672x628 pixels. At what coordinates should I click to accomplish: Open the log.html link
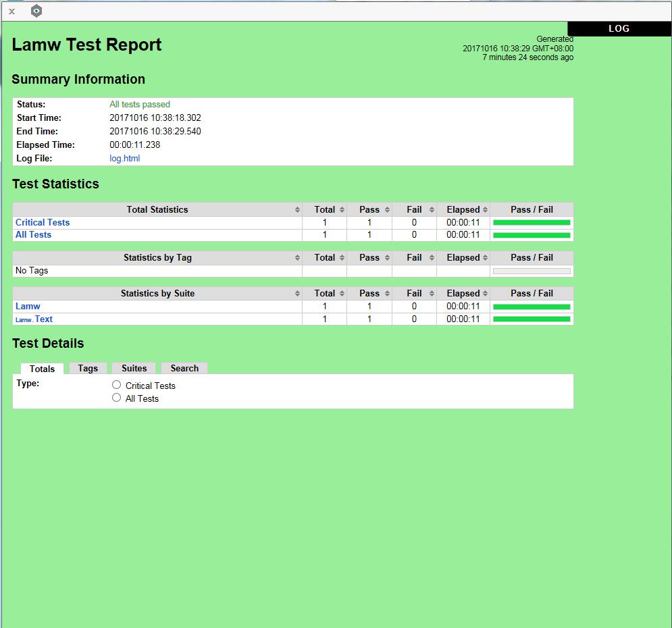click(125, 159)
